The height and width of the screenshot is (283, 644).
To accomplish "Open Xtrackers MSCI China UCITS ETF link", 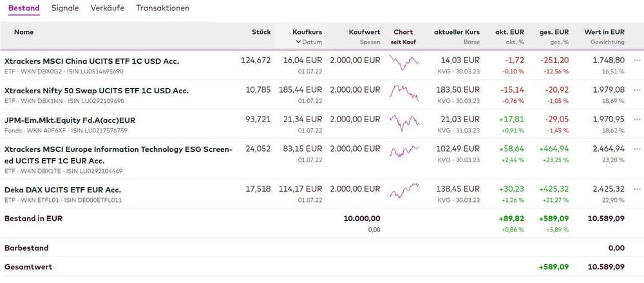I will (x=91, y=61).
